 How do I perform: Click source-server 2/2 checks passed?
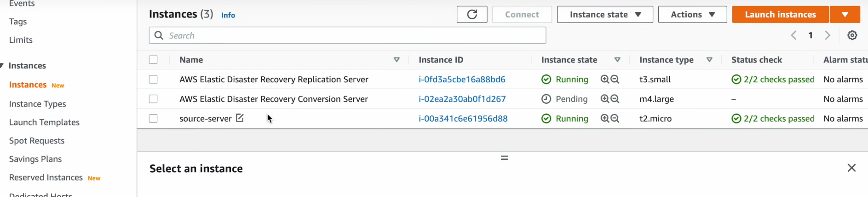pos(773,118)
